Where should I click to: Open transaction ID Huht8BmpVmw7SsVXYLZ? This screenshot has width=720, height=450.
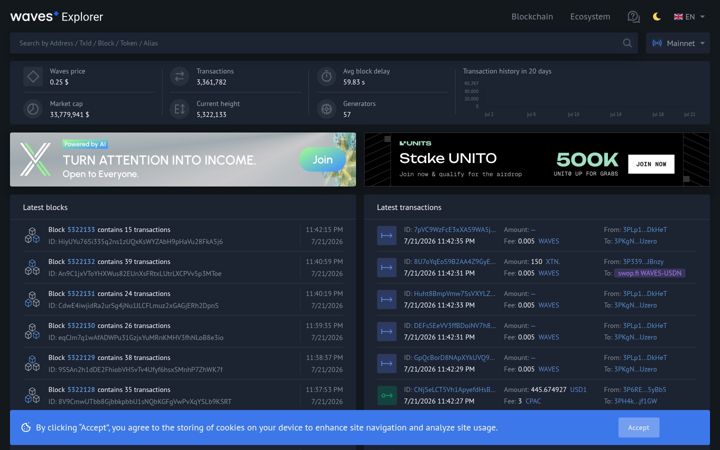(455, 293)
